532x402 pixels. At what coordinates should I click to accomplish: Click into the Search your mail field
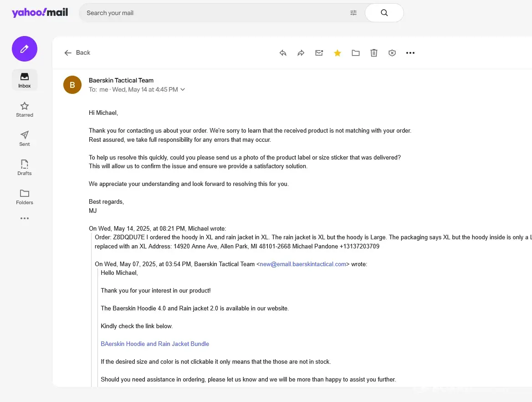214,13
